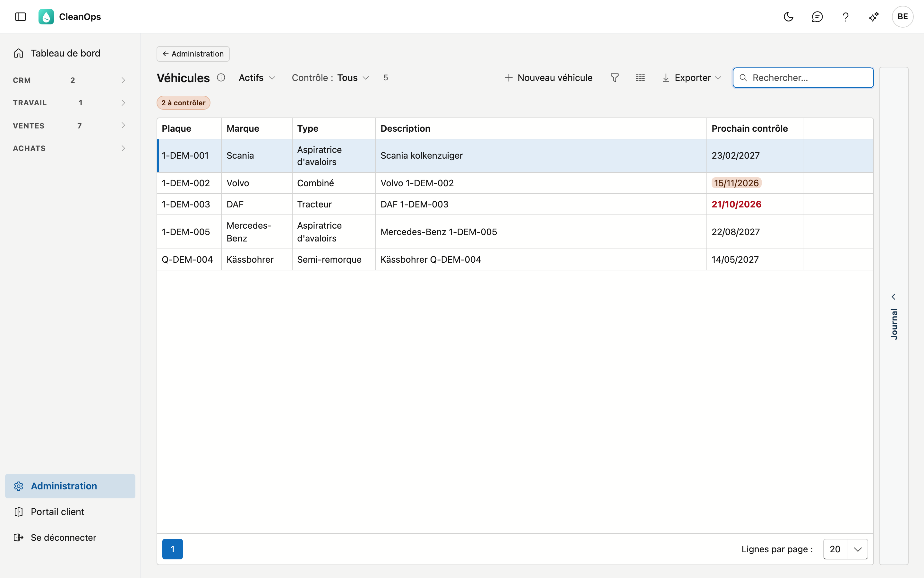Select the 1-DEM-001 plate cell
This screenshot has width=924, height=578.
click(189, 156)
